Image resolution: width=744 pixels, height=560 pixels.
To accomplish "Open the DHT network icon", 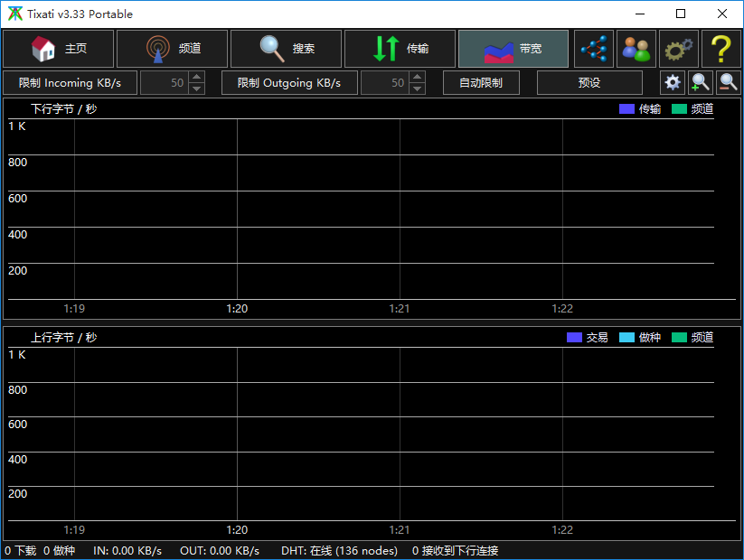I will click(594, 49).
